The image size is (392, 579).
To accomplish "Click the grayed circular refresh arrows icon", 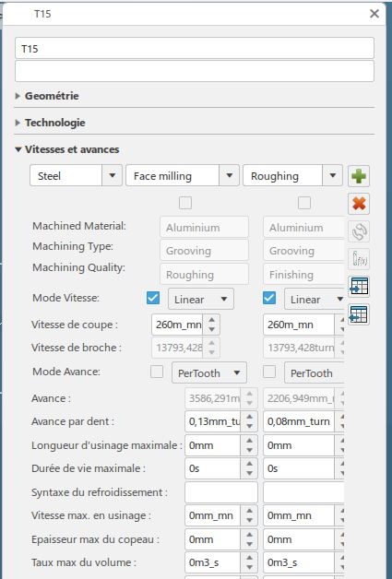I will 359,231.
